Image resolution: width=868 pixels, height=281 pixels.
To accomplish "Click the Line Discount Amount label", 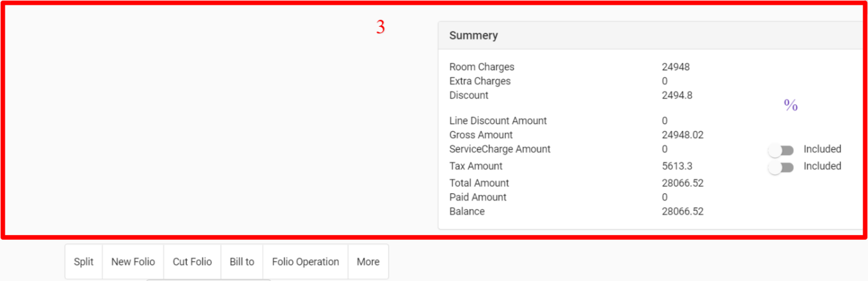I will click(x=498, y=121).
